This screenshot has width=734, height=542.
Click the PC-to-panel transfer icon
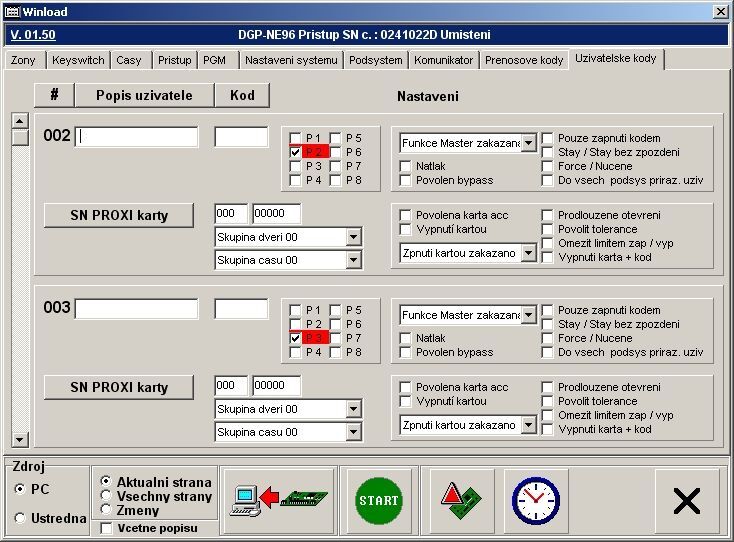click(x=277, y=500)
